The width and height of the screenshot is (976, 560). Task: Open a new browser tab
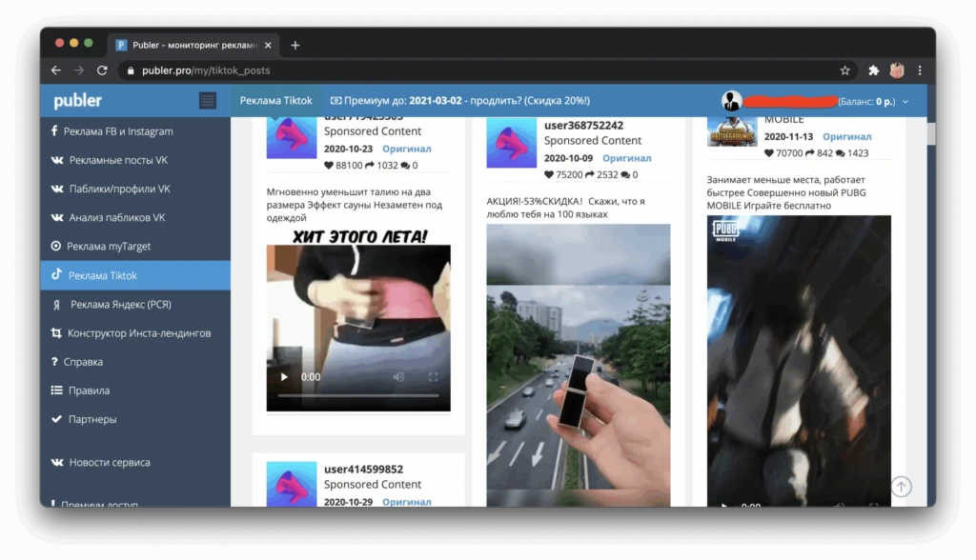(295, 45)
